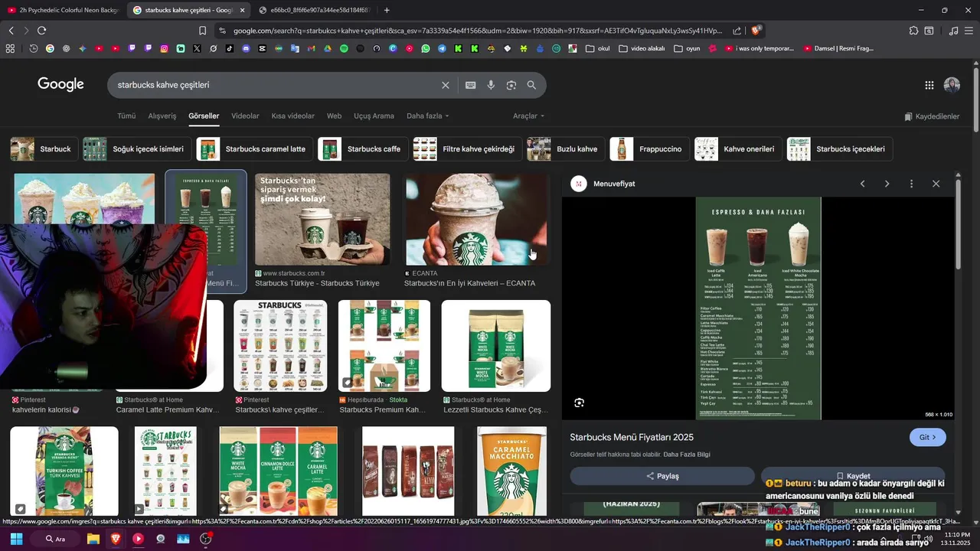The width and height of the screenshot is (980, 551).
Task: Switch to the Uçuş Arama tab
Action: 374,116
